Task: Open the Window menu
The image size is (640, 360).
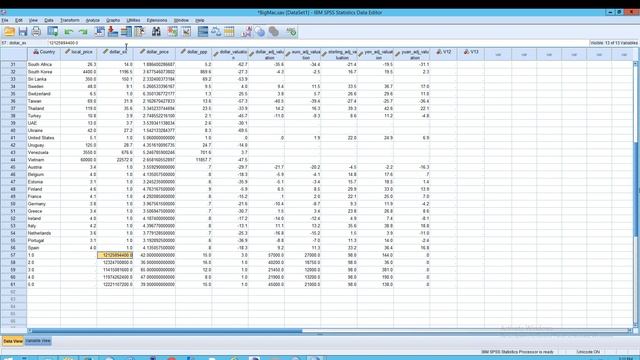Action: (181, 20)
